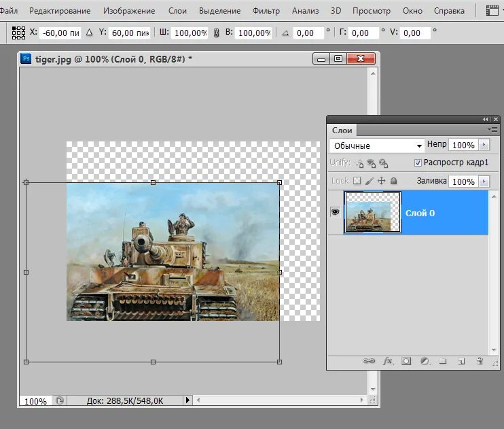The image size is (504, 429).
Task: Open the Изображение menu
Action: [129, 11]
